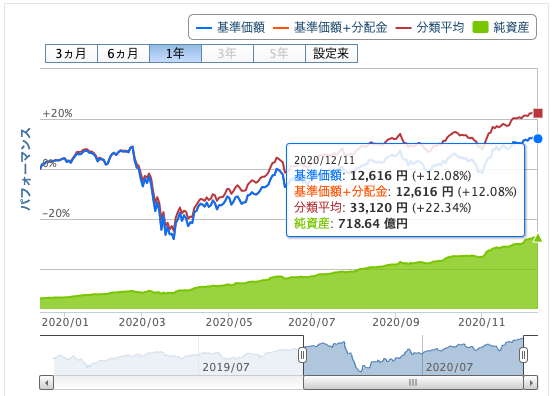
Task: Select the disabled 3年 period tab
Action: coord(227,54)
